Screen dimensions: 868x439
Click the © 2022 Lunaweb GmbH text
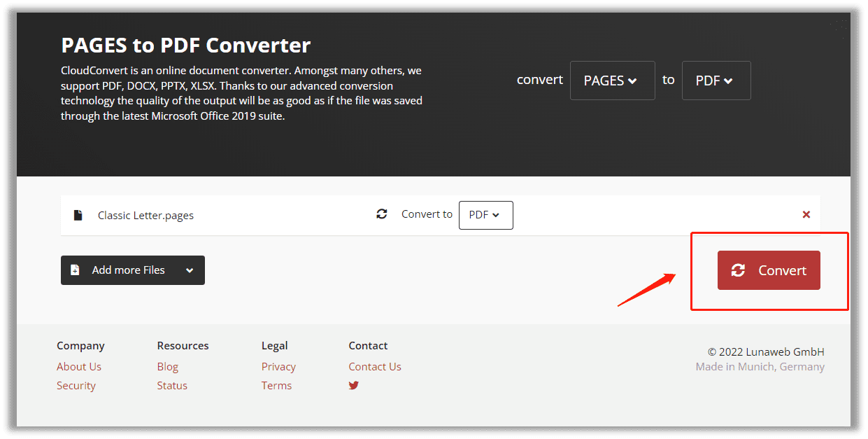pos(766,351)
